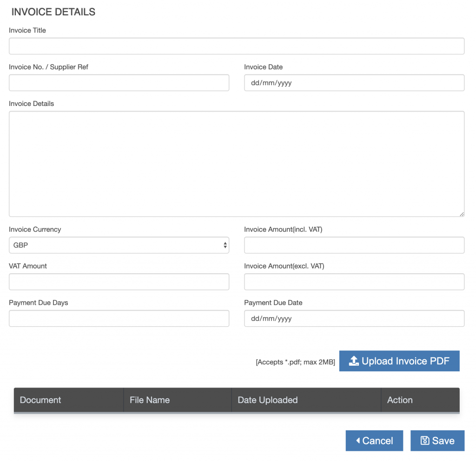
Task: Click the Invoice Title input field
Action: click(237, 46)
